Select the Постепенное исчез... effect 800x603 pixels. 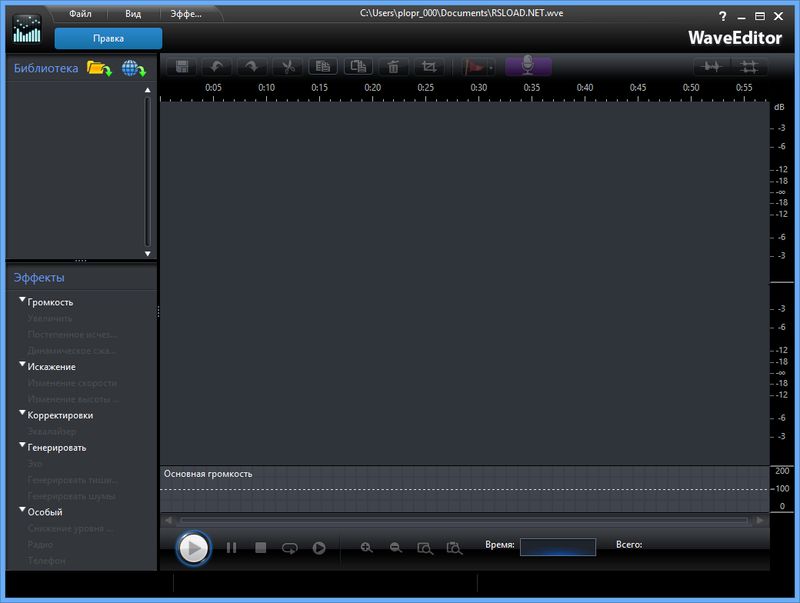[72, 335]
